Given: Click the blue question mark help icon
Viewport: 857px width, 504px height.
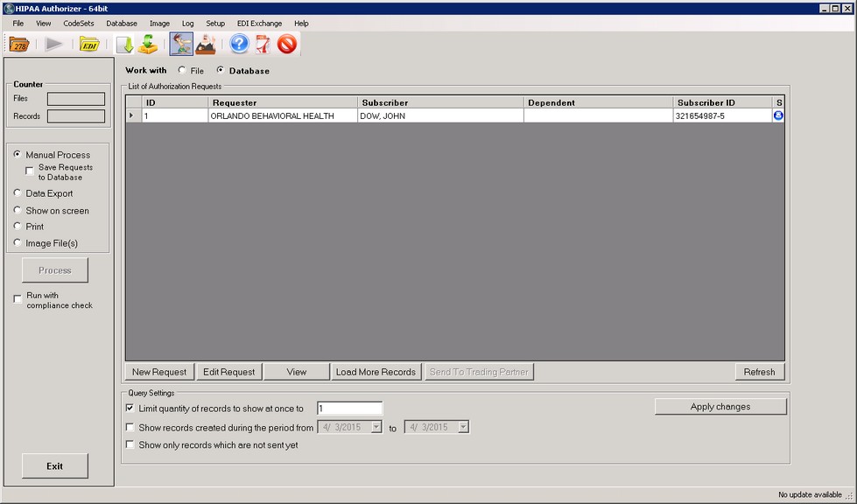Looking at the screenshot, I should coord(239,44).
